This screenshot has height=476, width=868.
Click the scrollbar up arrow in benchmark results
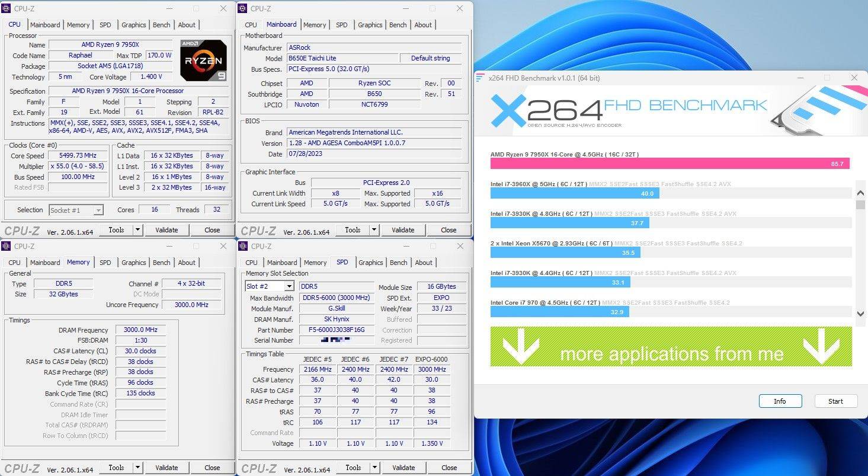(x=860, y=192)
